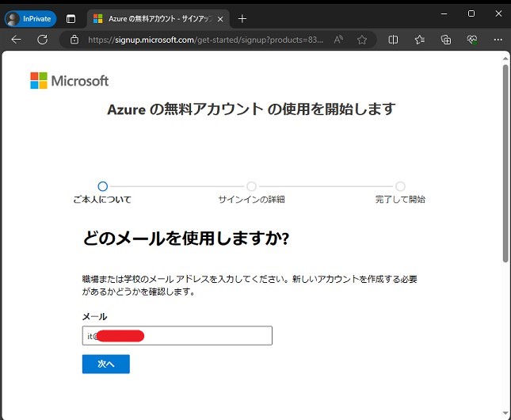
Task: Add this page to favorites star
Action: point(362,40)
